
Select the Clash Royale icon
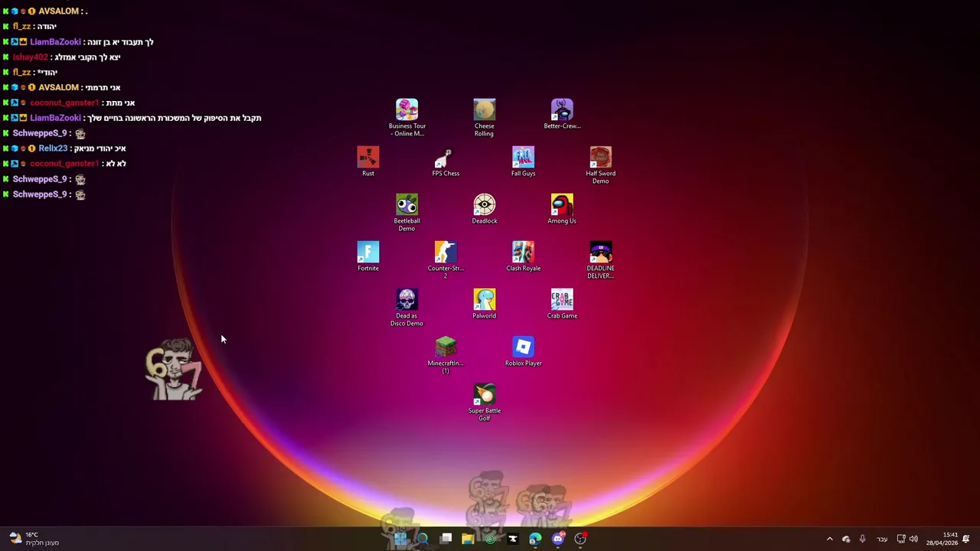tap(523, 256)
